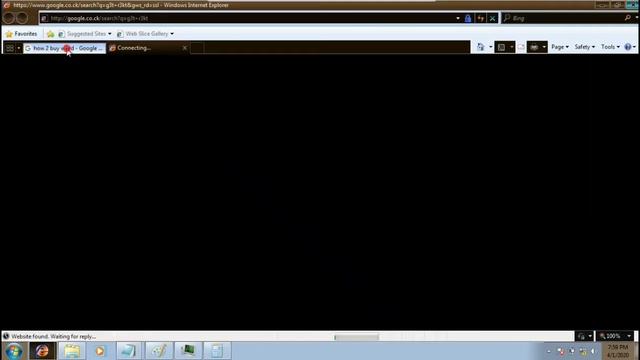Click the Refresh page button
This screenshot has width=640, height=360.
tap(480, 18)
